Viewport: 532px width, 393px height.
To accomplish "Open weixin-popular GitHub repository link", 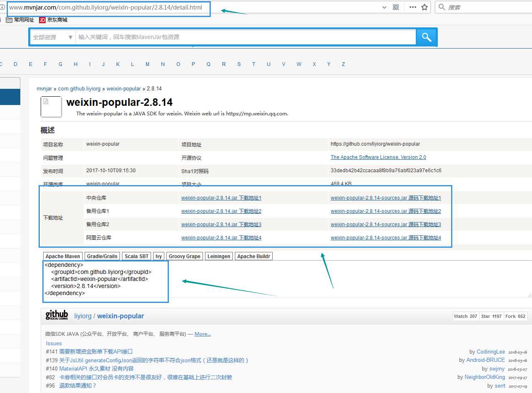I will point(120,316).
